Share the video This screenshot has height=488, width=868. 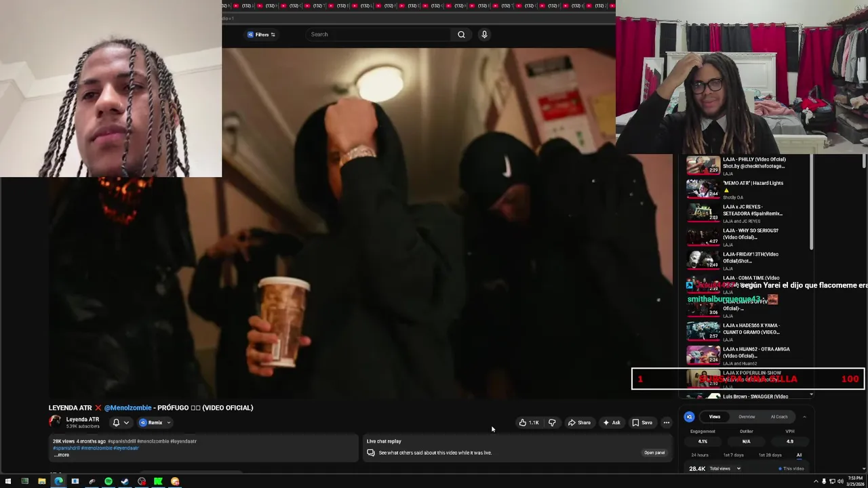pyautogui.click(x=579, y=423)
